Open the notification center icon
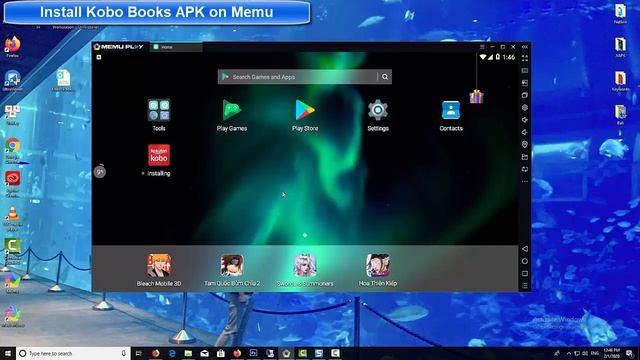Image resolution: width=640 pixels, height=360 pixels. (x=630, y=353)
